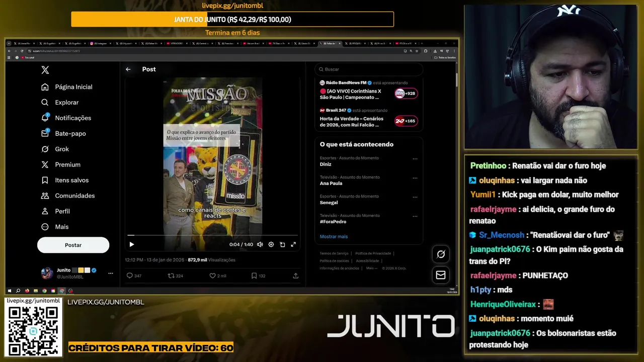This screenshot has width=644, height=362.
Task: Click the page scrollbar on X
Action: (x=456, y=80)
